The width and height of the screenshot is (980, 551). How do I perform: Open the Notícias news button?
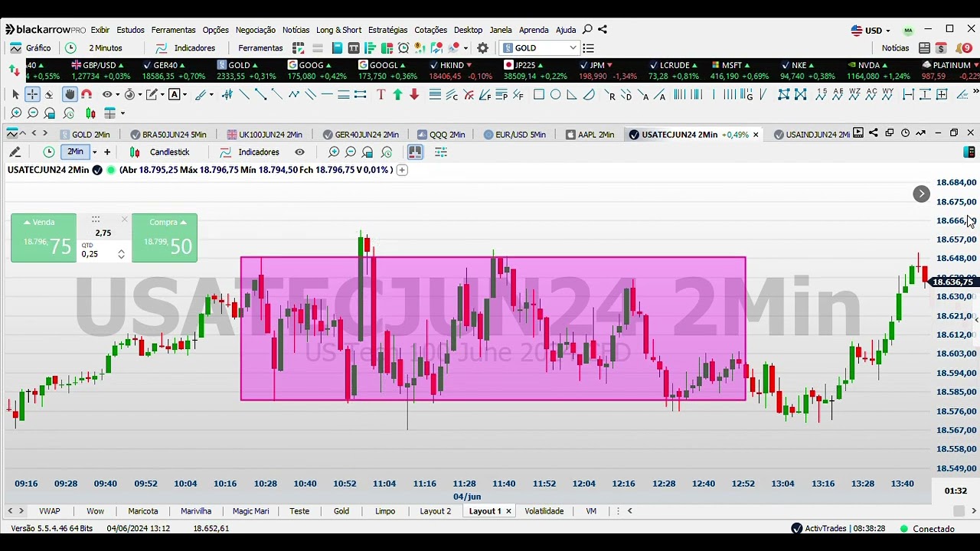pyautogui.click(x=895, y=47)
